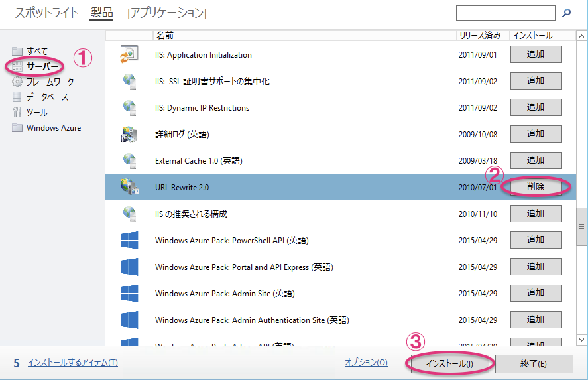
Task: Select the Windows Azure category
Action: 54,127
